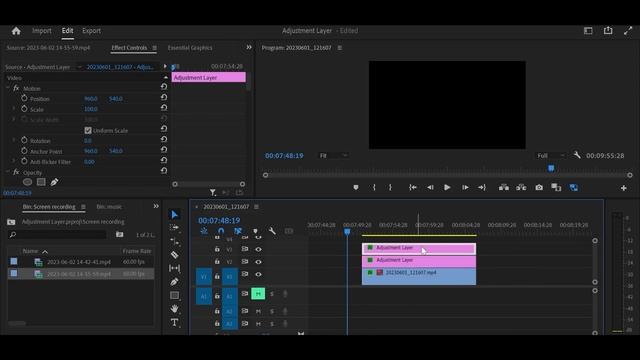Unmute the A1 audio track
This screenshot has height=360, width=640.
pyautogui.click(x=258, y=293)
